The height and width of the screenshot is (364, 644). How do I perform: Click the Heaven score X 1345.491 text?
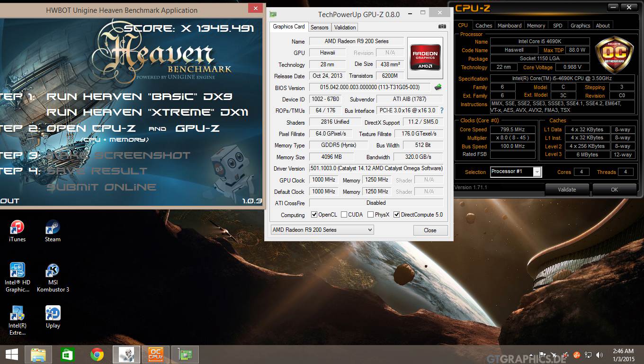(189, 28)
